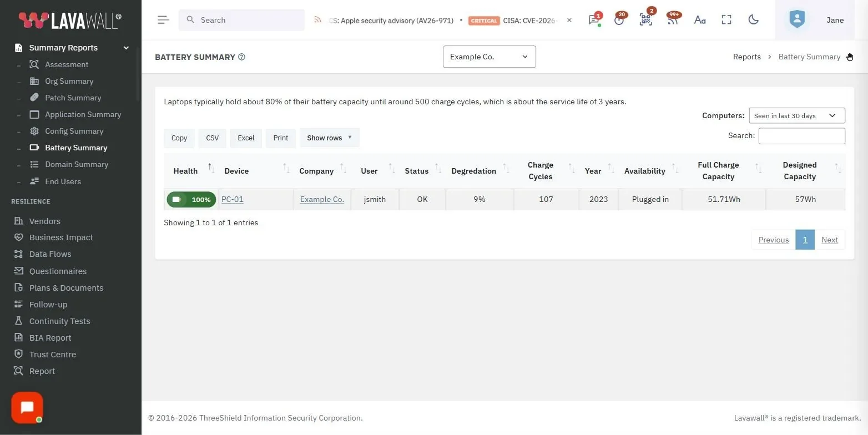Screen dimensions: 868x435
Task: Open Patch Summary in sidebar
Action: (73, 98)
